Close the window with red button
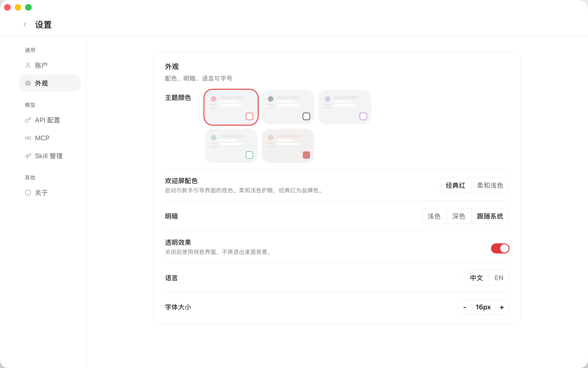 pos(8,7)
